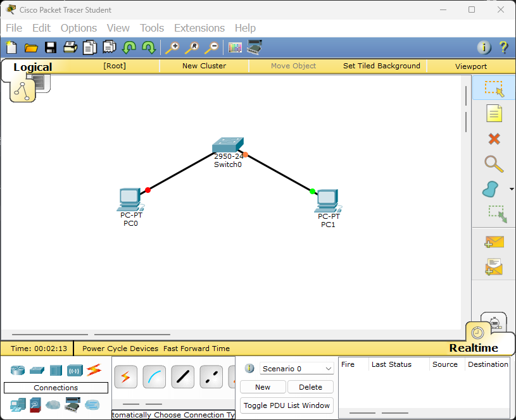Select the Switches device category
Image resolution: width=516 pixels, height=420 pixels.
click(x=37, y=370)
